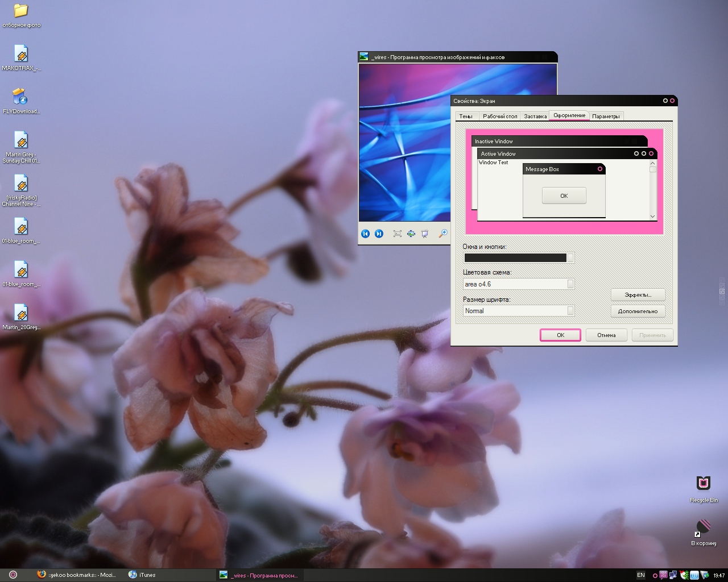Show image at actual size

[411, 234]
